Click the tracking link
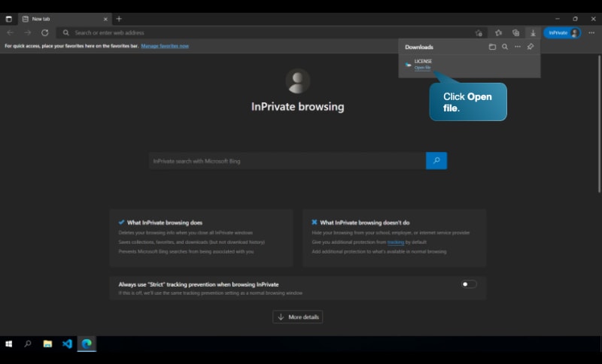This screenshot has height=364, width=602. 396,242
